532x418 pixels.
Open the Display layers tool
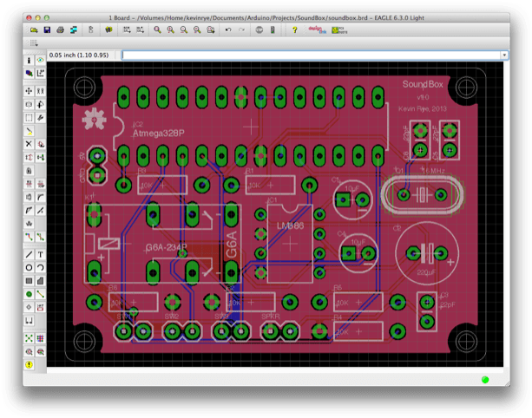coord(29,73)
